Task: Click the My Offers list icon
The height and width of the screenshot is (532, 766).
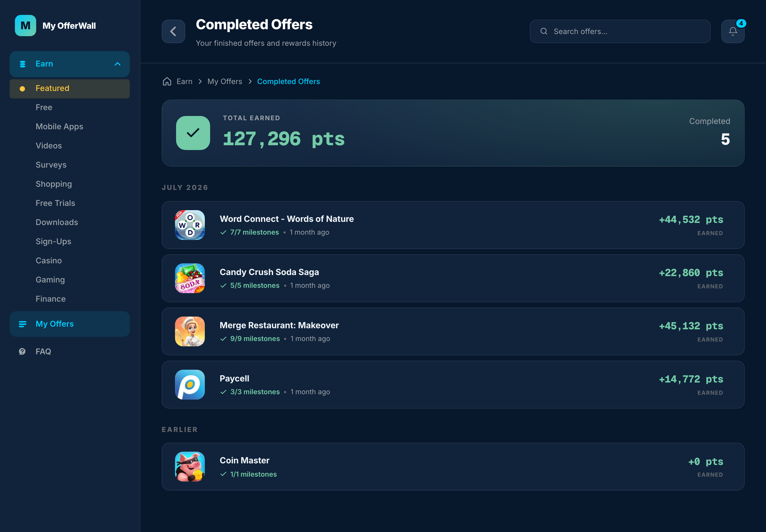Action: (23, 324)
